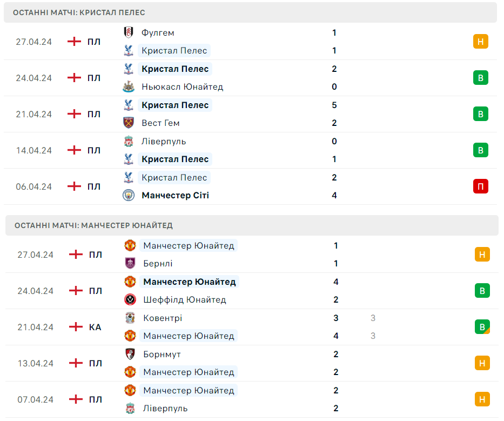This screenshot has width=504, height=421.
Task: Click the orange draw badge for Fulham match
Action: pos(481,42)
